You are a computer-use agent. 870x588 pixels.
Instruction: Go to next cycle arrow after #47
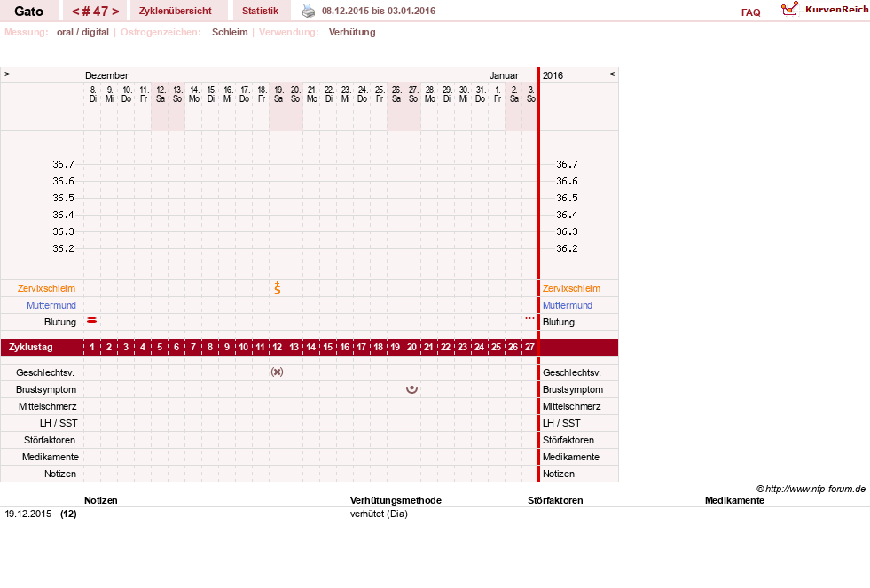115,12
